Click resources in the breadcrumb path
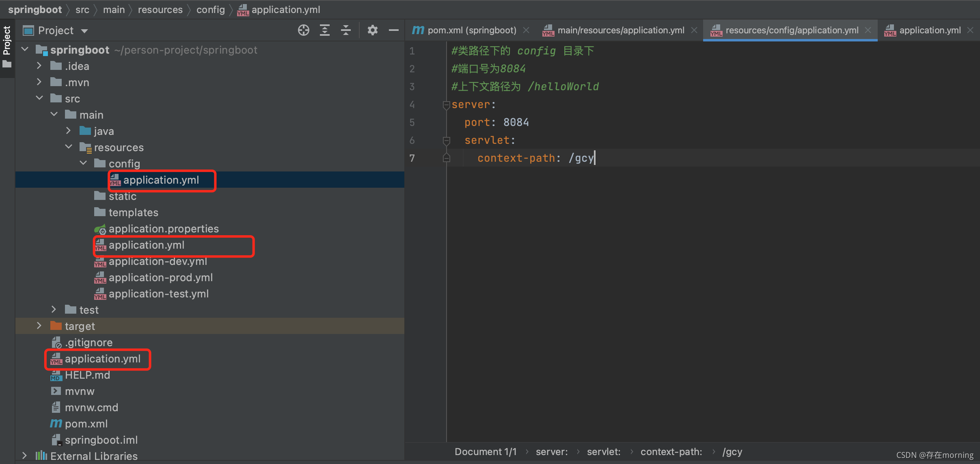 [x=160, y=9]
